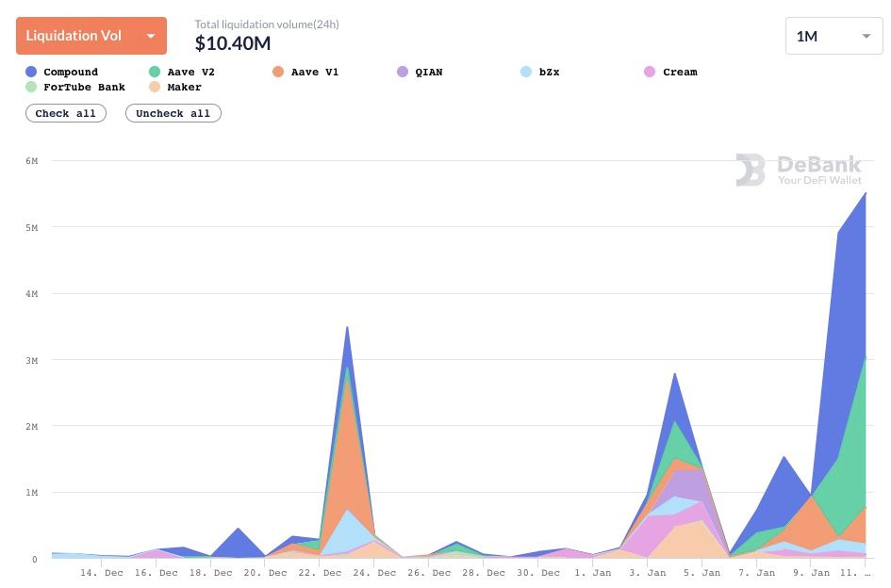Click the QIAN purple legend dot
The width and height of the screenshot is (891, 588).
point(403,72)
